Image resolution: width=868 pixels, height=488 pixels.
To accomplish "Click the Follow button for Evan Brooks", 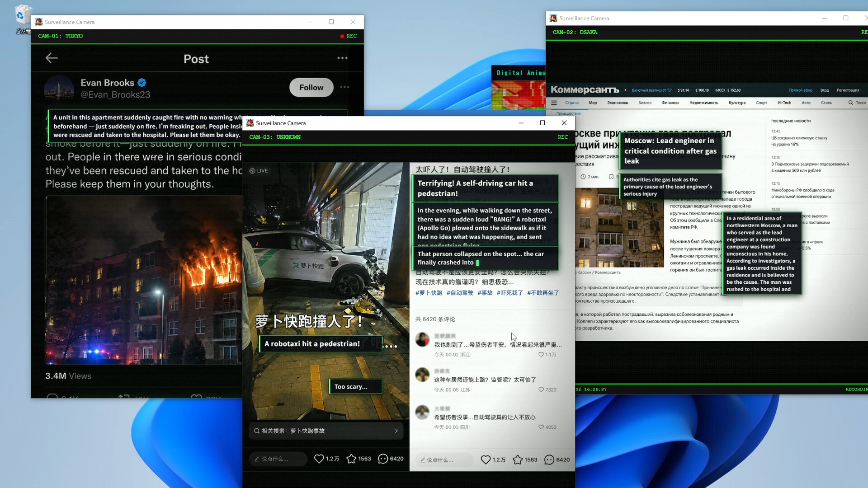I will tap(311, 87).
